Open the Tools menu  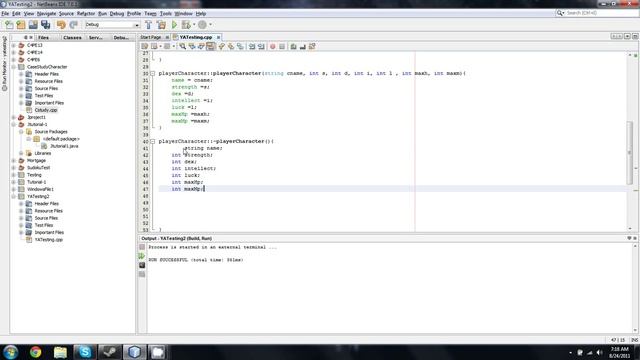[165, 13]
